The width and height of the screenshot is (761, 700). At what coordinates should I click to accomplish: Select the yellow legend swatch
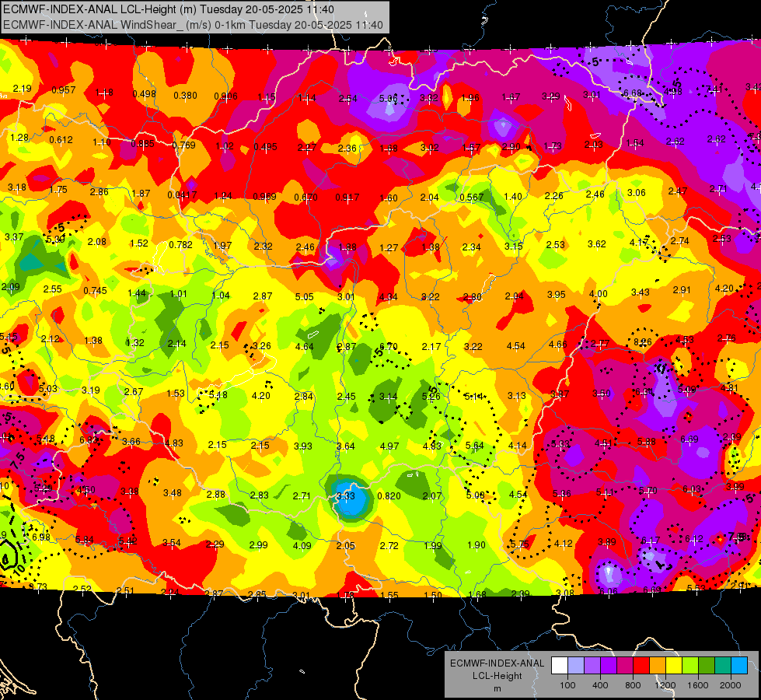click(x=674, y=666)
